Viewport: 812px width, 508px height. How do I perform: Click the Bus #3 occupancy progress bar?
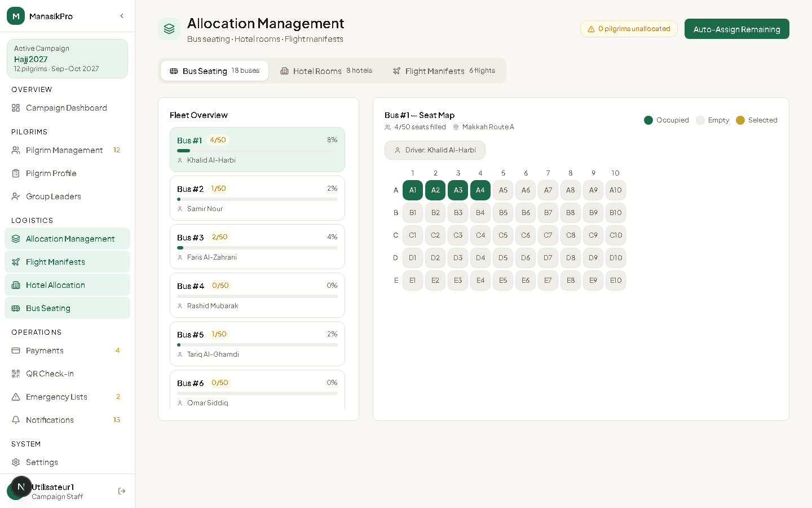(257, 248)
